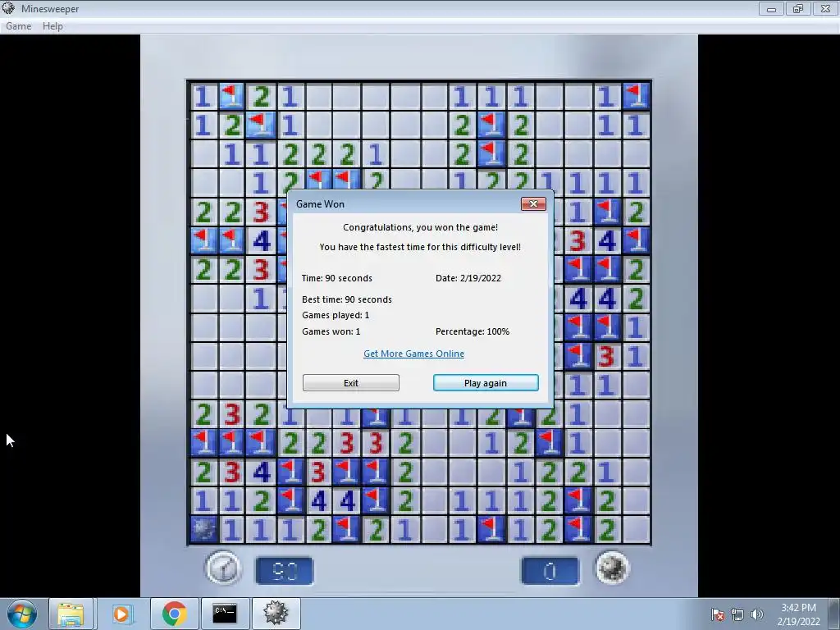
Task: Open the Game menu
Action: pyautogui.click(x=18, y=25)
